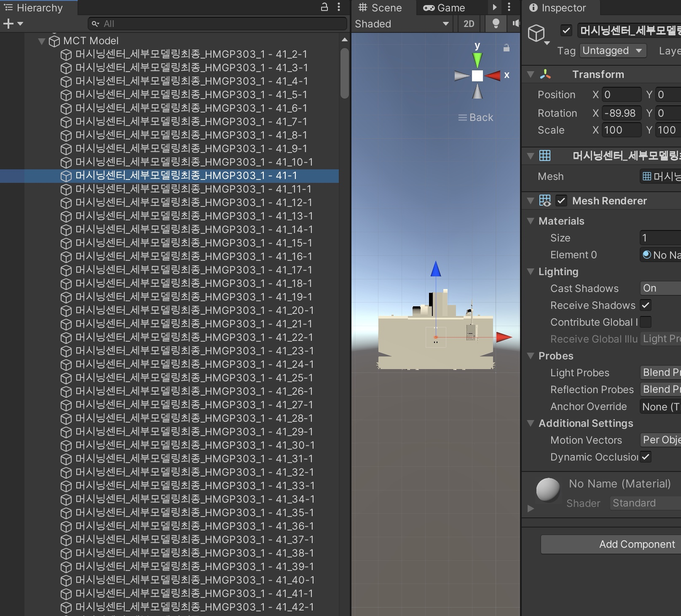
Task: Toggle the Dynamic Occlusion checkbox
Action: pyautogui.click(x=646, y=457)
